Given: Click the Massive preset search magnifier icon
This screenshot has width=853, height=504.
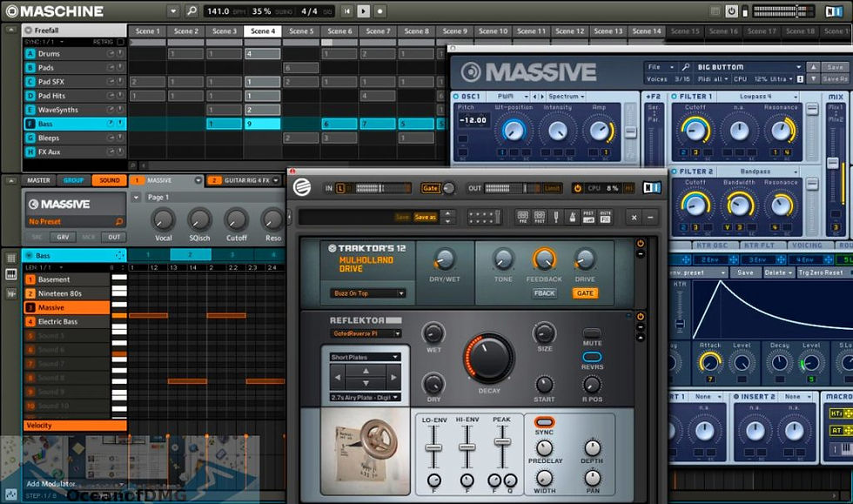Looking at the screenshot, I should tap(686, 67).
